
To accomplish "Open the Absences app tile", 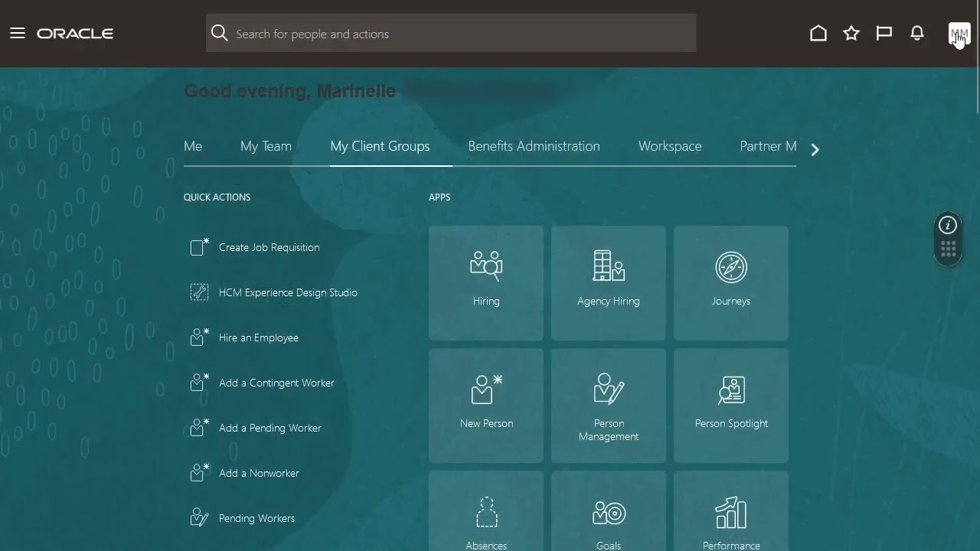I will point(486,511).
